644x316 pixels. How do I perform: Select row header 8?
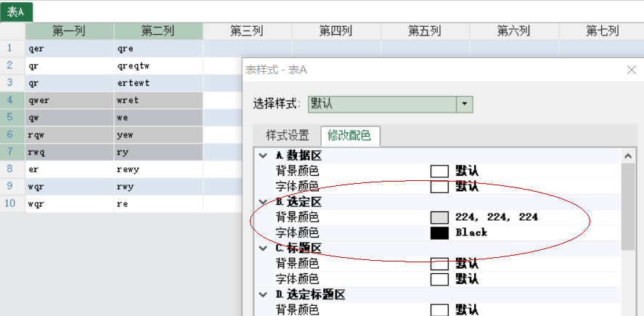(x=12, y=169)
